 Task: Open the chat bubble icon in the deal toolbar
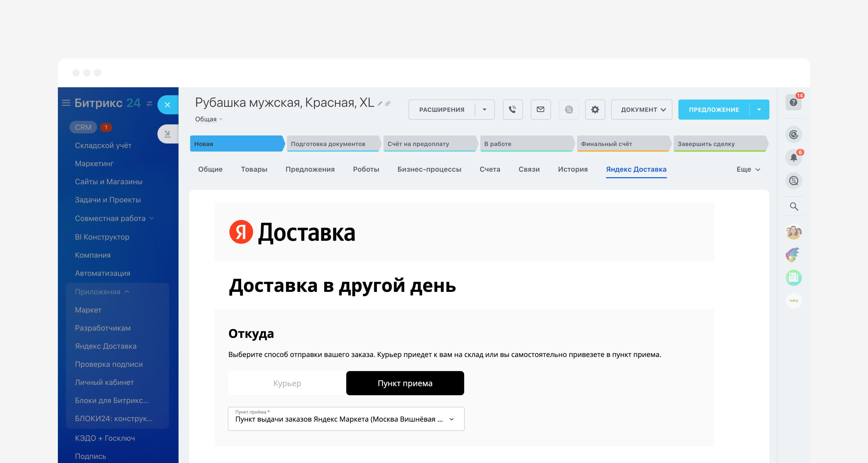click(x=569, y=109)
